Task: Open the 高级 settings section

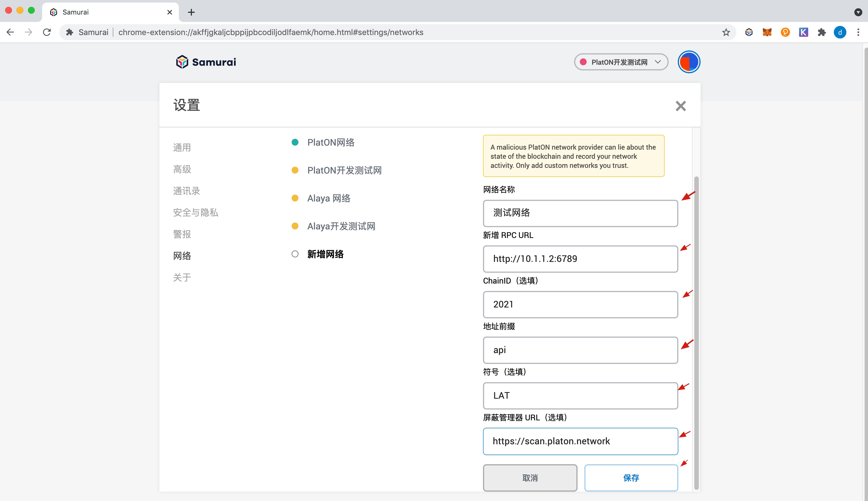Action: pos(182,169)
